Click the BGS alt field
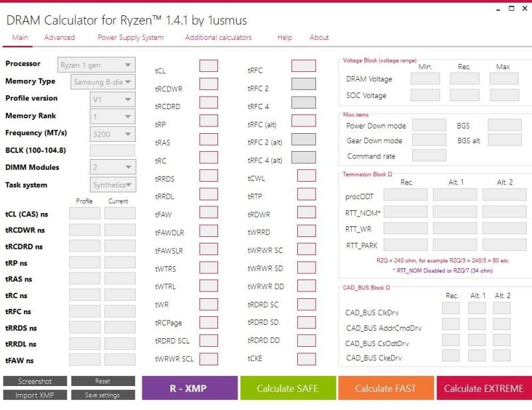This screenshot has width=532, height=410. pos(505,140)
